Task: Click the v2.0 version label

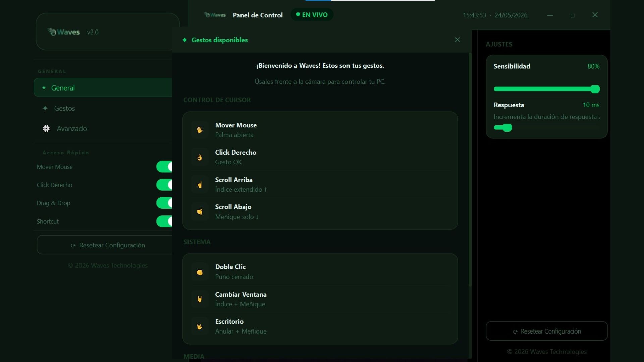Action: click(93, 32)
